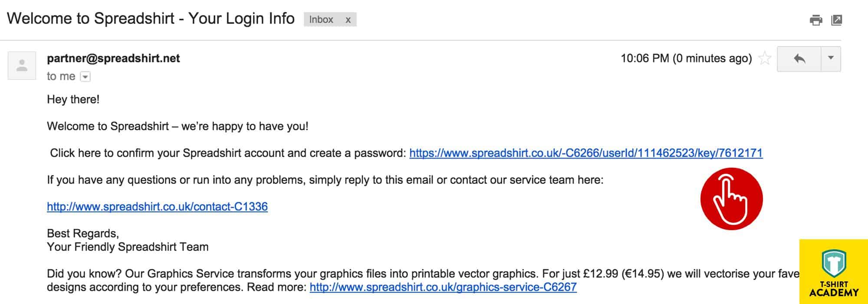Screen dimensions: 868x304
Task: Click 'Your Friendly Spreadshirt Team' signature line
Action: 128,247
